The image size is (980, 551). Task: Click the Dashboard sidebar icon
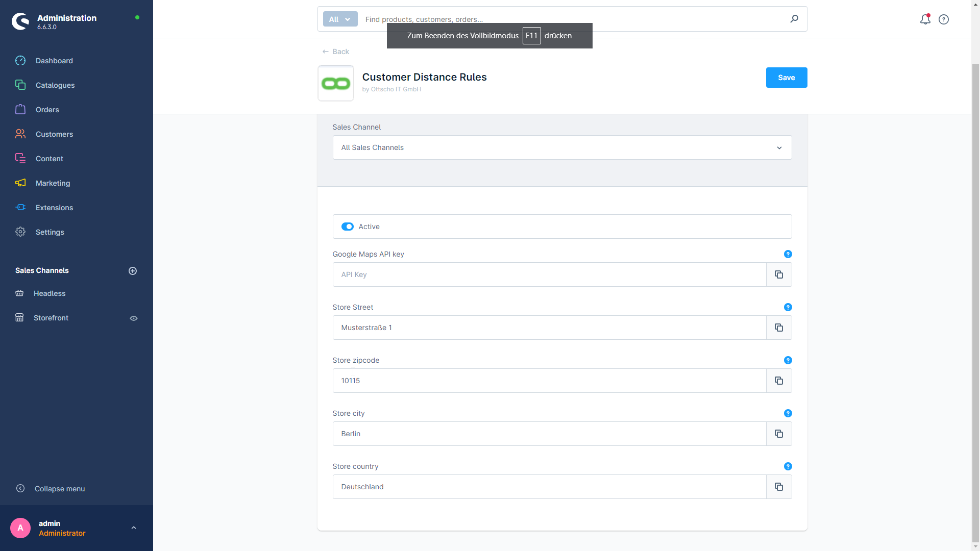click(21, 61)
